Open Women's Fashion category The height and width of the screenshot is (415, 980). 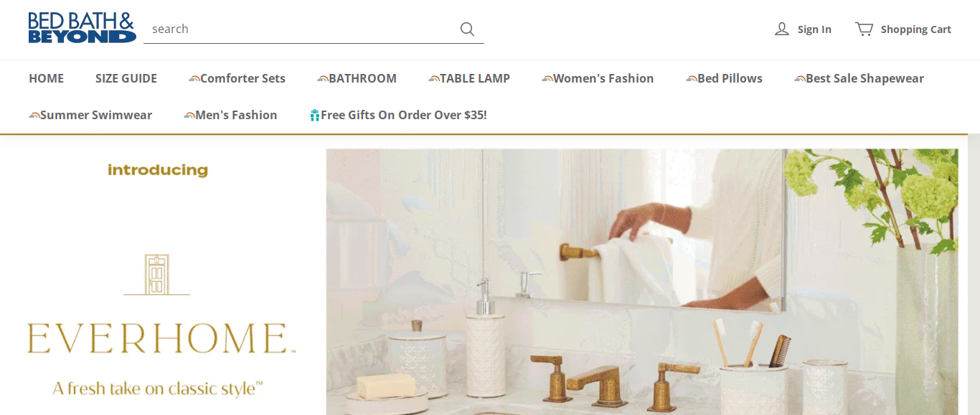603,78
